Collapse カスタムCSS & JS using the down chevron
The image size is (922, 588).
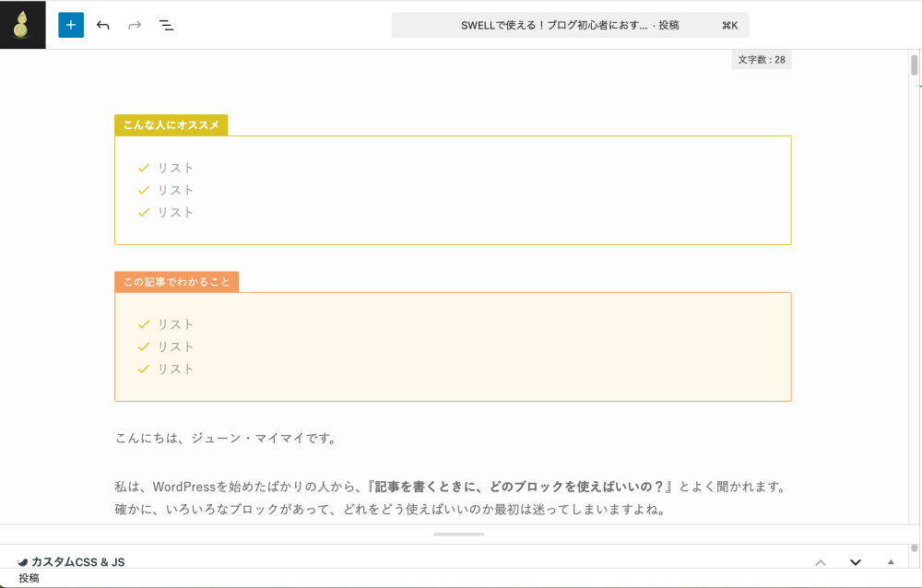[854, 561]
